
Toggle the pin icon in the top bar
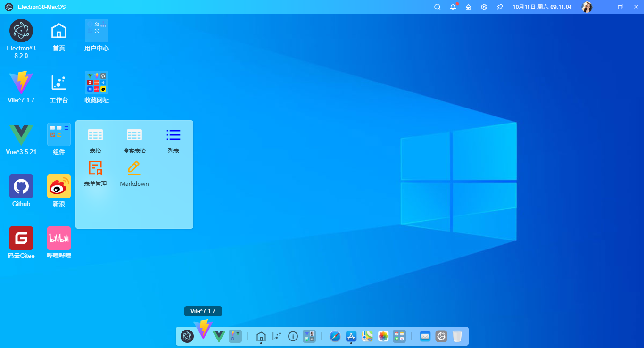[499, 7]
